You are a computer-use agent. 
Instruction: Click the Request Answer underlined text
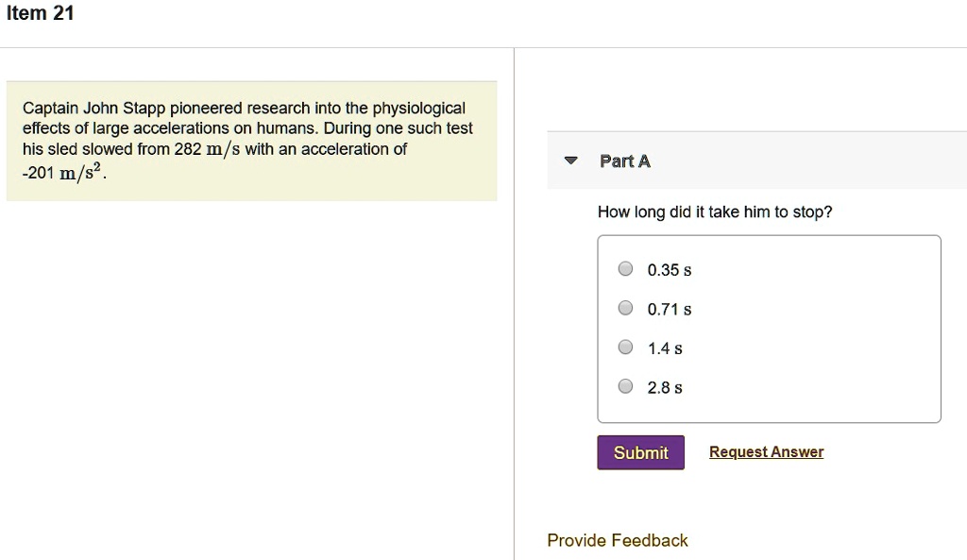click(x=766, y=451)
